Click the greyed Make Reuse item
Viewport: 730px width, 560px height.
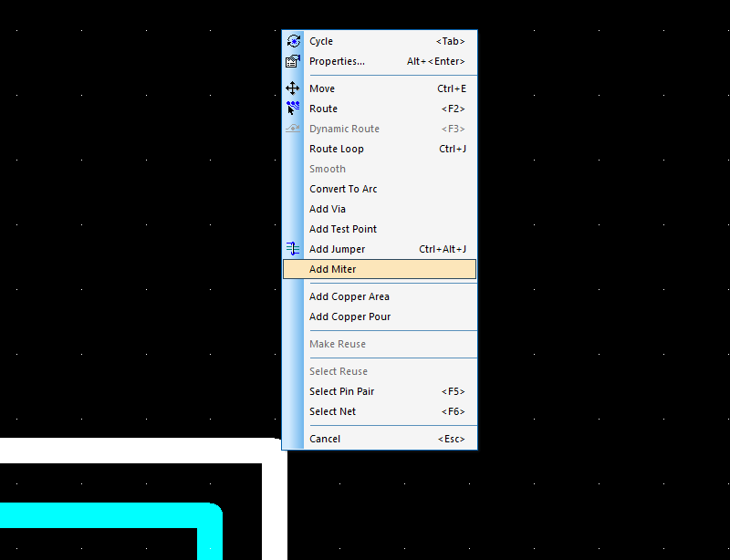338,344
